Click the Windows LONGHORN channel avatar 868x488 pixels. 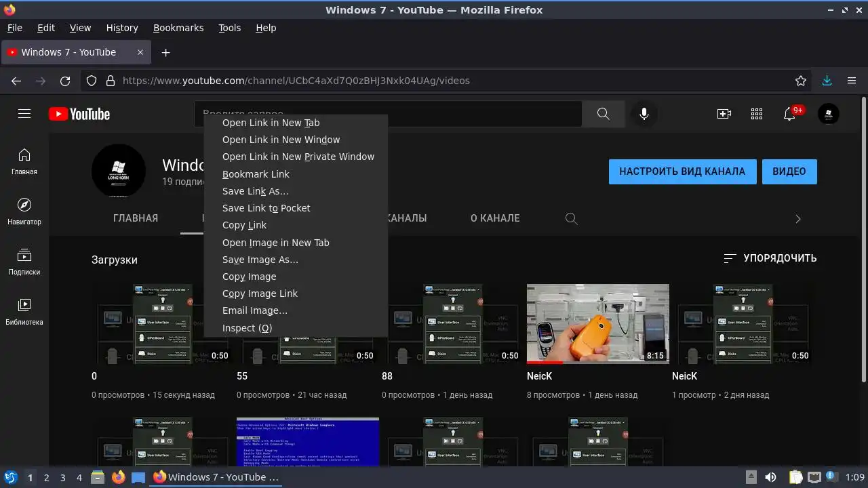point(119,171)
